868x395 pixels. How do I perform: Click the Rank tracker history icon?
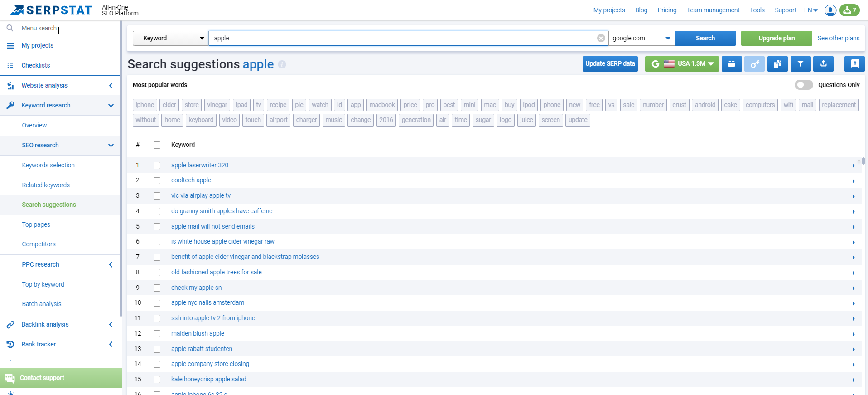pos(10,344)
